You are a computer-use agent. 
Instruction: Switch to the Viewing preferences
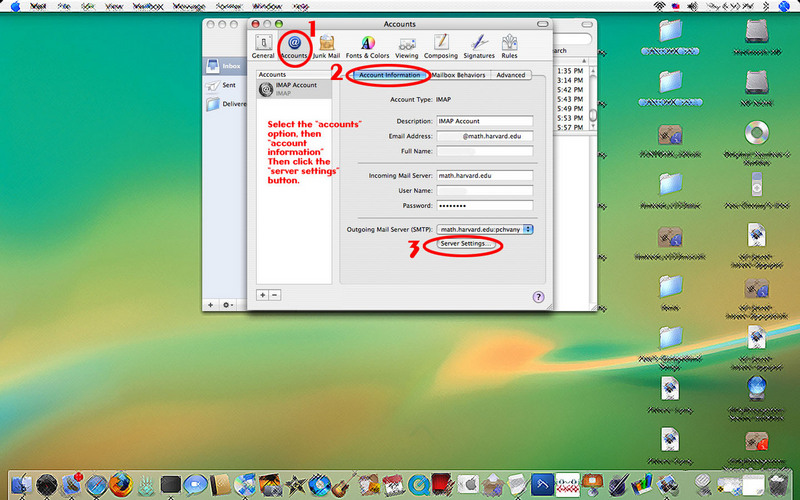coord(407,46)
